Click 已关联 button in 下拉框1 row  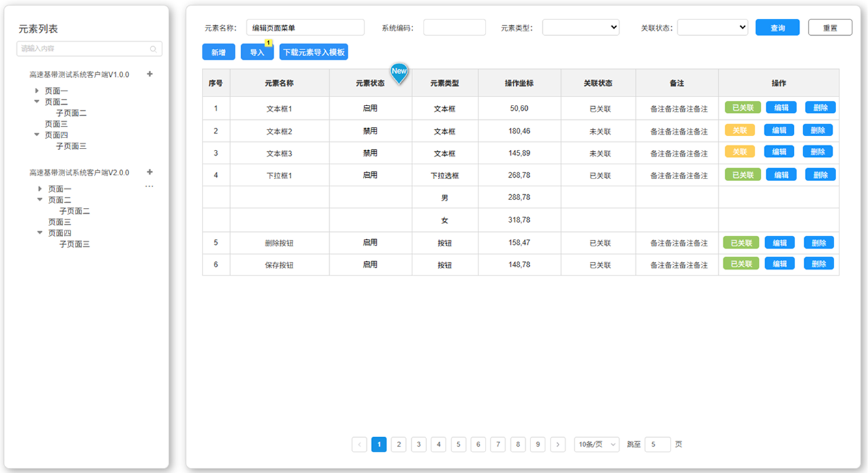click(x=743, y=175)
